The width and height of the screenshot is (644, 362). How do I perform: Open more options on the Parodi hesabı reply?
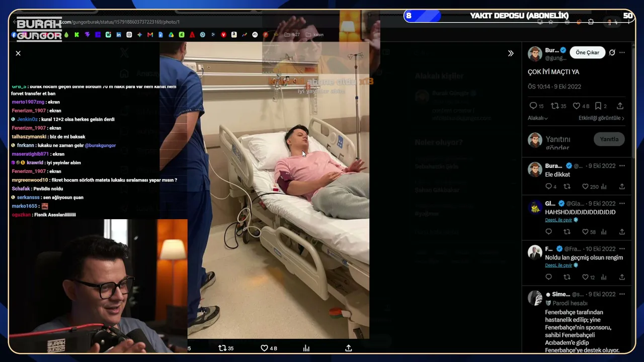(x=622, y=294)
